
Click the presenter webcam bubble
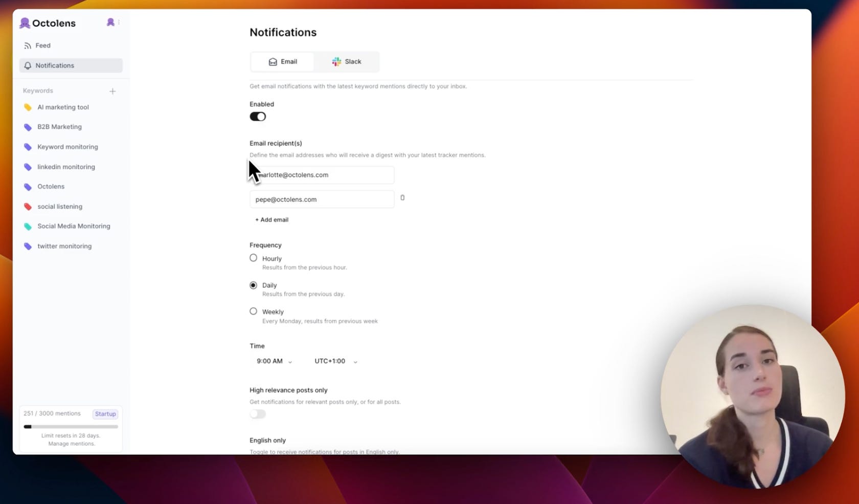(x=753, y=397)
